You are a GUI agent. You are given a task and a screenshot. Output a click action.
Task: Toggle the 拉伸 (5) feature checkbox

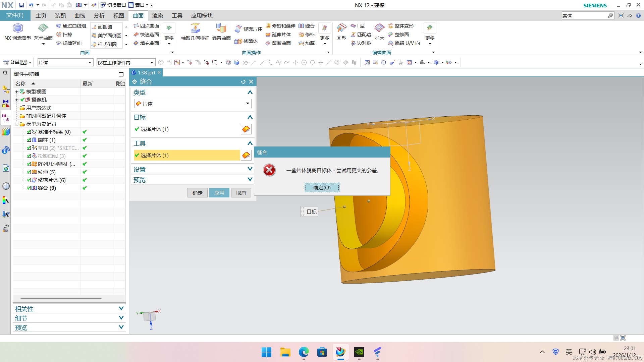tap(29, 172)
